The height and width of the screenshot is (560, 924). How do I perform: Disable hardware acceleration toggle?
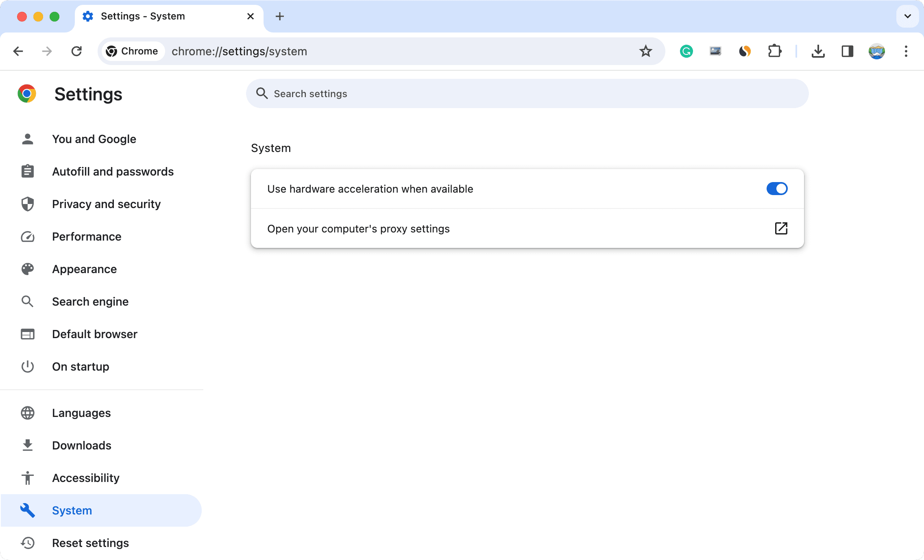[777, 189]
